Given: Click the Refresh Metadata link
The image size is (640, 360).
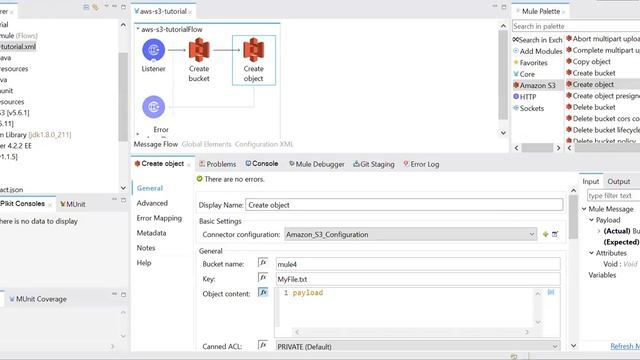Looking at the screenshot, I should pyautogui.click(x=625, y=346).
